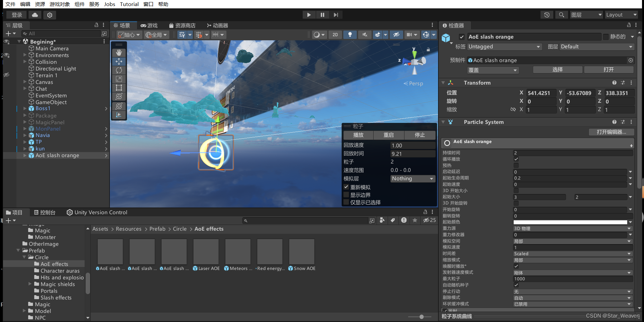Expand the Environments hierarchy item

(x=25, y=55)
